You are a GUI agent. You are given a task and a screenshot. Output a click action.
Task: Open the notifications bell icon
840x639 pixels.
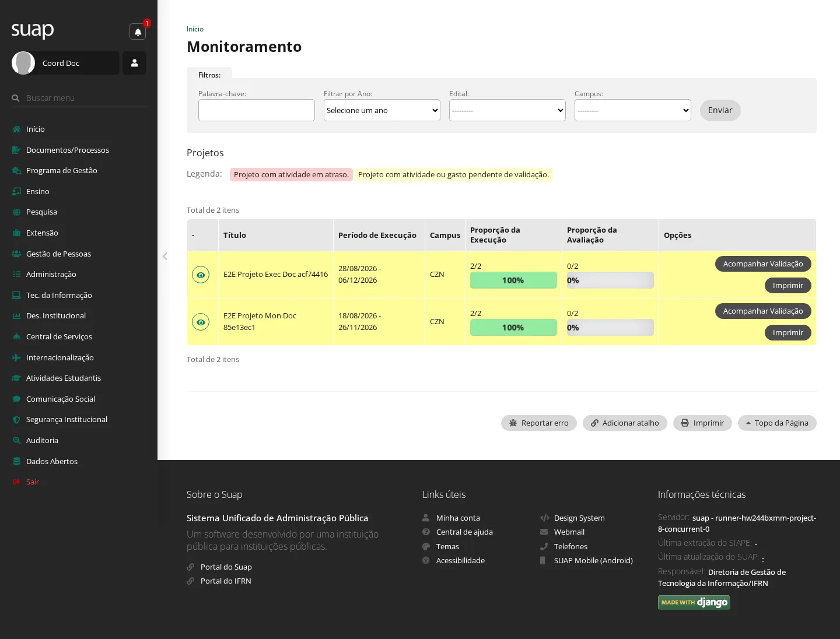point(138,31)
